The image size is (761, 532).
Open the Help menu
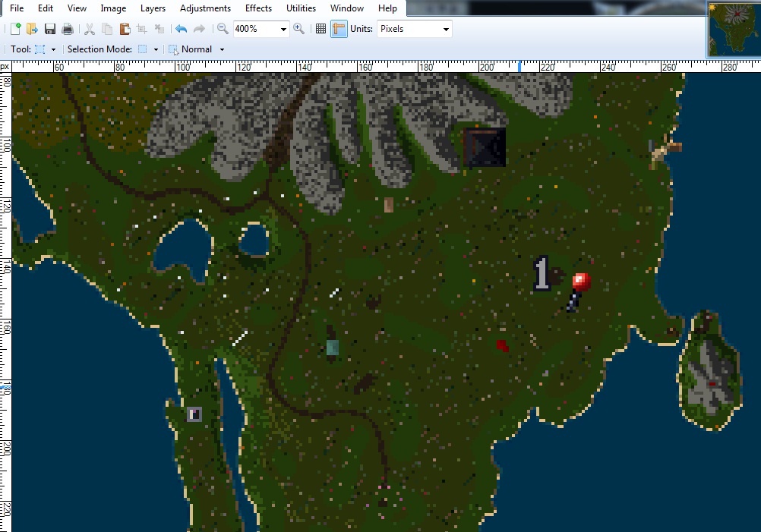coord(387,8)
